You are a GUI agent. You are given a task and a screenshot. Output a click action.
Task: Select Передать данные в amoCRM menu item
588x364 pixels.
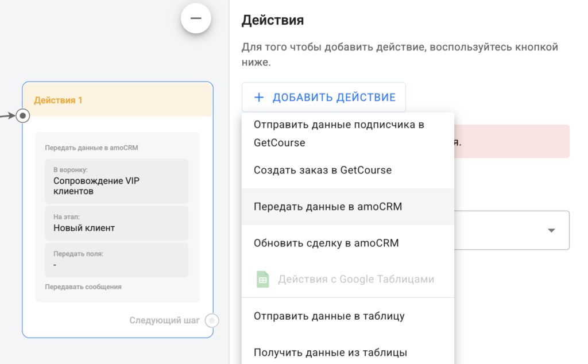click(327, 207)
